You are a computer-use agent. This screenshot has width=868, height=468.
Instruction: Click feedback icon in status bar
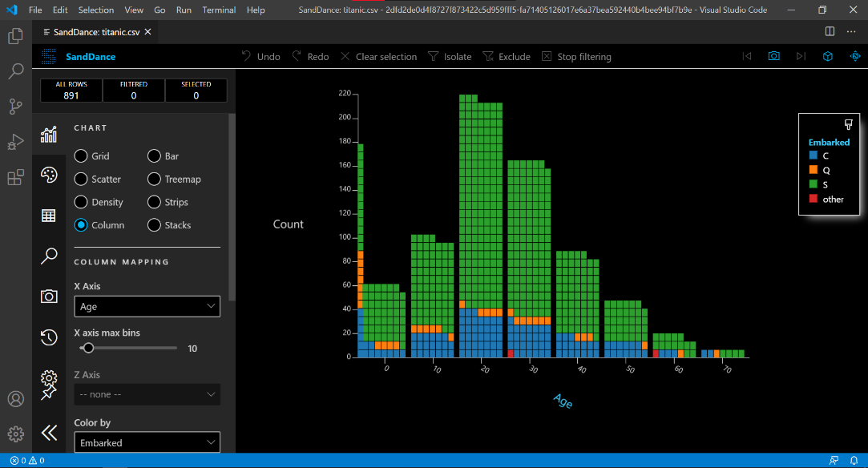tap(834, 460)
